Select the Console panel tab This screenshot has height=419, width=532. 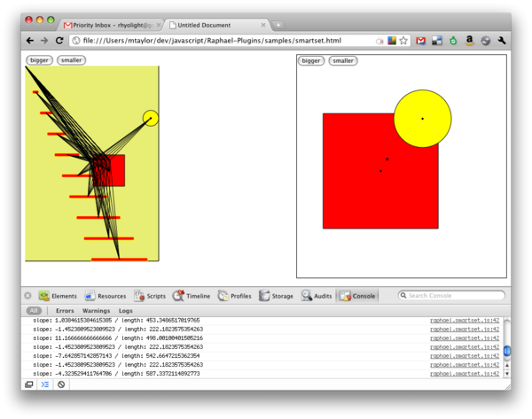pos(357,296)
